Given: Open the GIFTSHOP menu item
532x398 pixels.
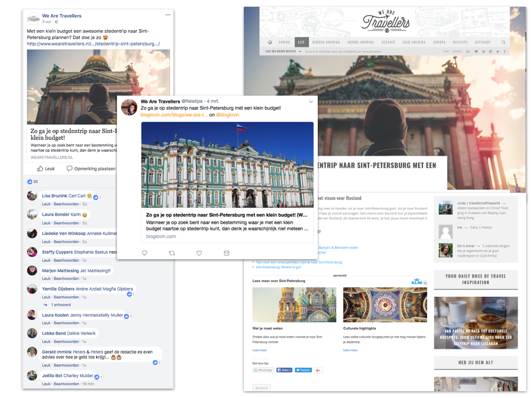Looking at the screenshot, I should [x=483, y=43].
